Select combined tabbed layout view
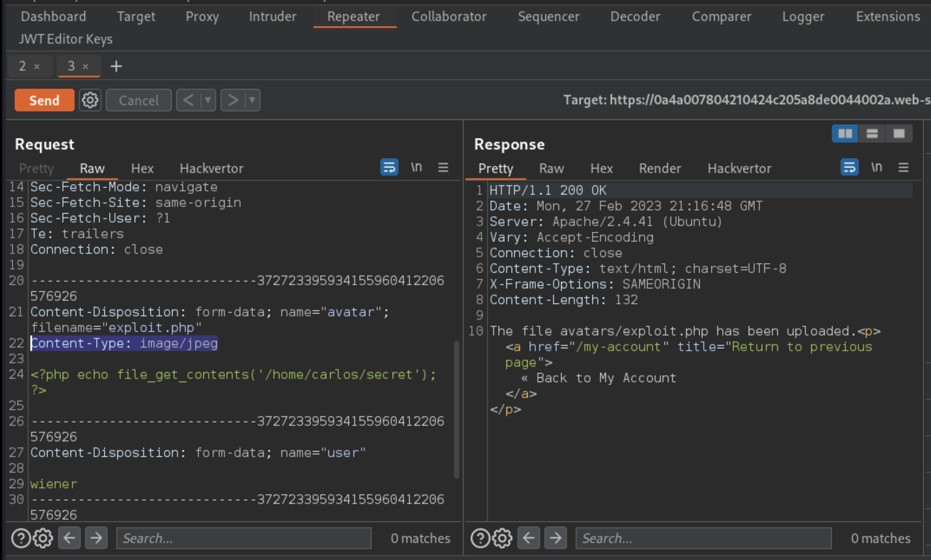Viewport: 931px width, 560px height. (x=899, y=134)
